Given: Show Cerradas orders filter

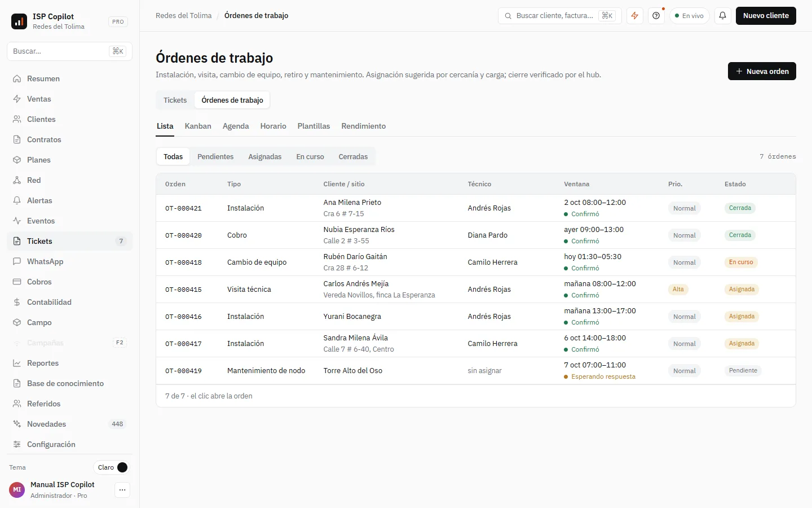Looking at the screenshot, I should point(353,157).
